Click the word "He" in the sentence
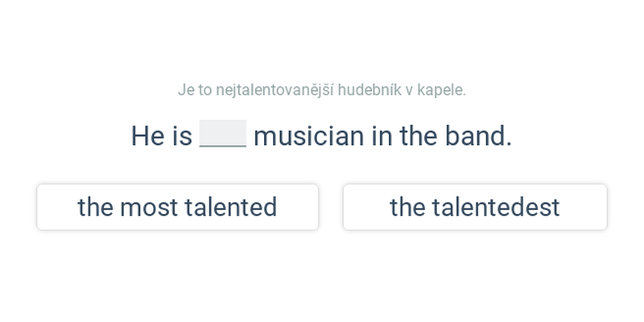The image size is (644, 322). [147, 136]
